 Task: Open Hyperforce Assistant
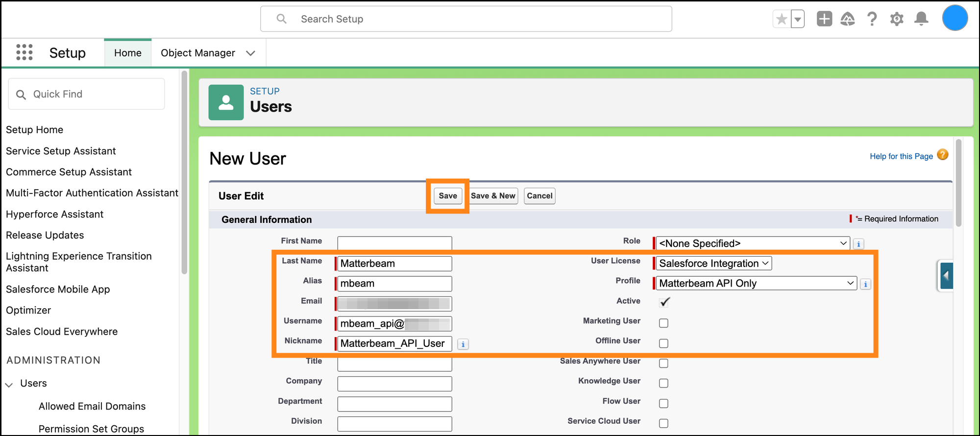(x=54, y=214)
